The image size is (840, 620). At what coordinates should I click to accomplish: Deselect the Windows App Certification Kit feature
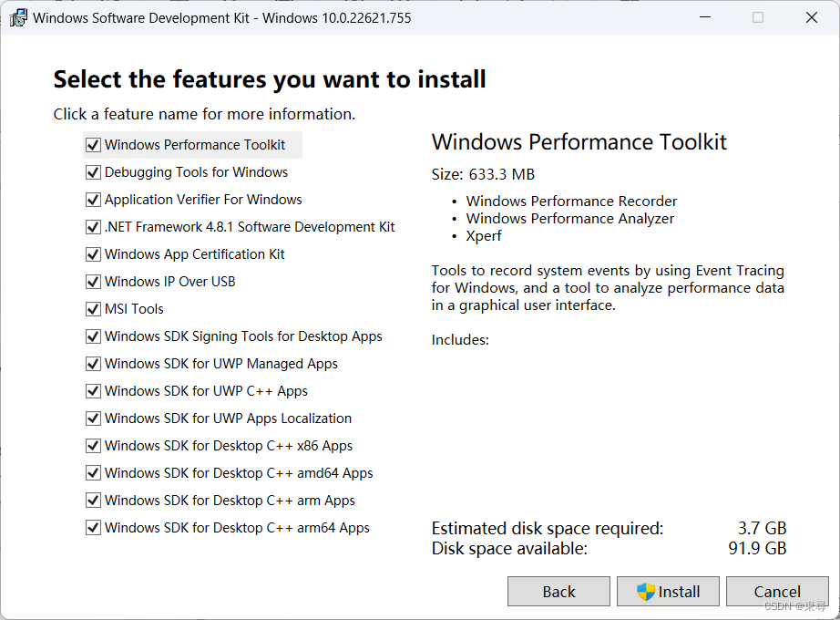92,253
